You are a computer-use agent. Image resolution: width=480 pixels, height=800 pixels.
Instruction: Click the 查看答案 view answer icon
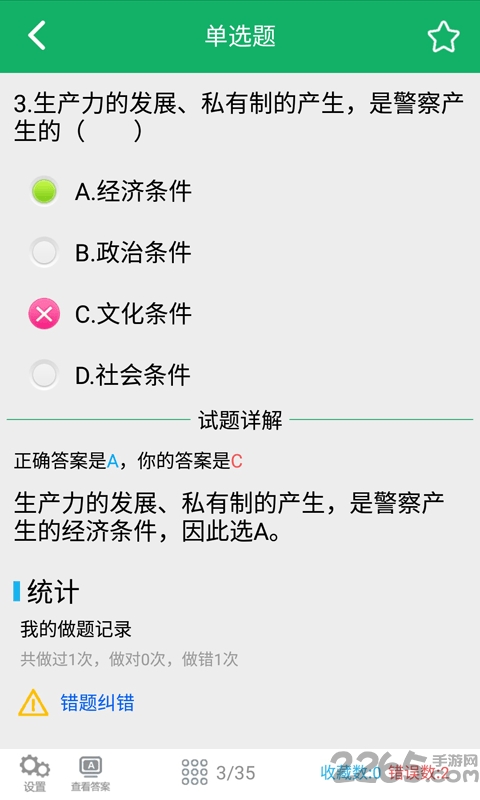pos(90,773)
